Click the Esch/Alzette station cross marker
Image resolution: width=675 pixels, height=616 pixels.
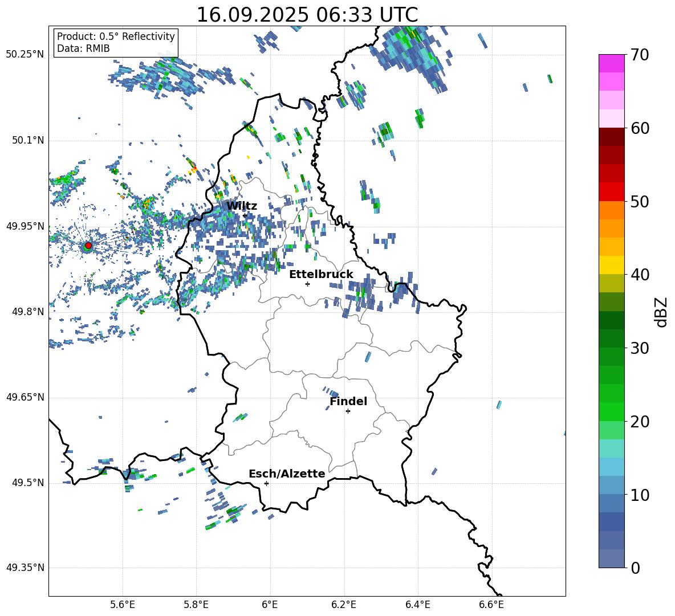[x=266, y=483]
